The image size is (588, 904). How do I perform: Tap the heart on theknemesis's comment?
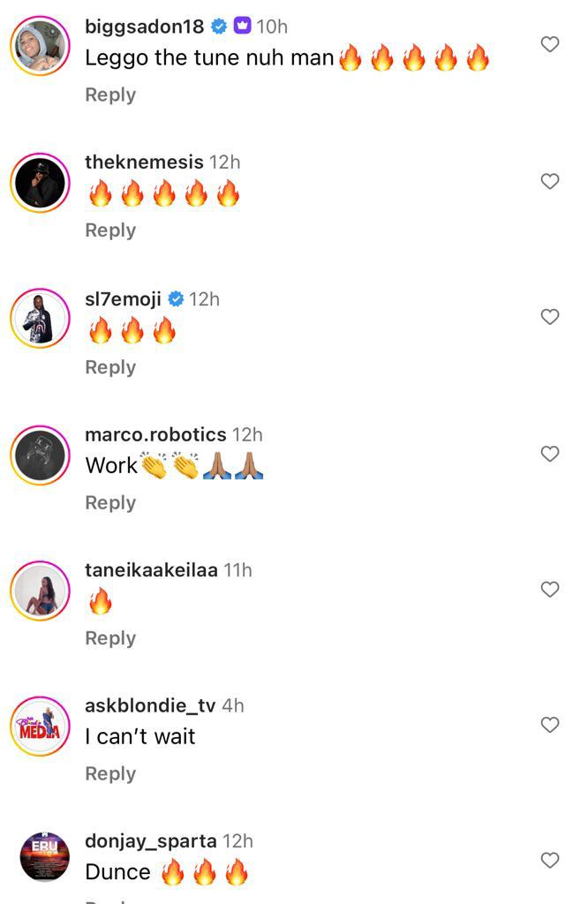pos(550,181)
